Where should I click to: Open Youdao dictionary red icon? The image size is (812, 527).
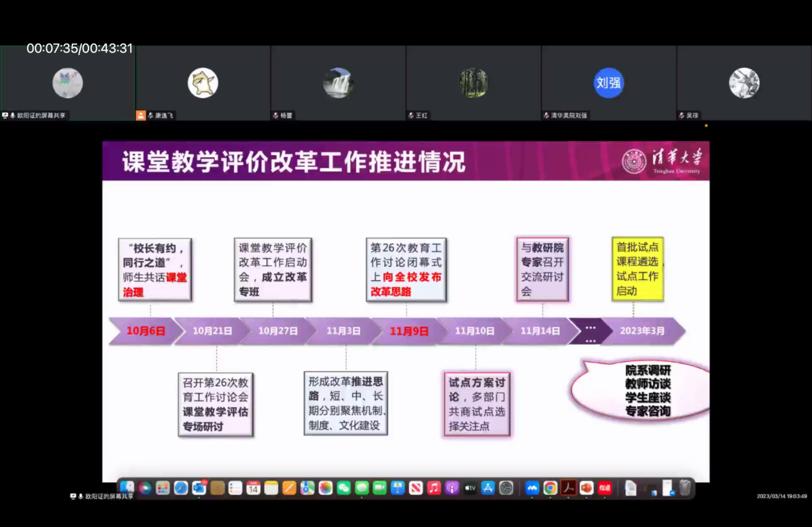pyautogui.click(x=605, y=489)
